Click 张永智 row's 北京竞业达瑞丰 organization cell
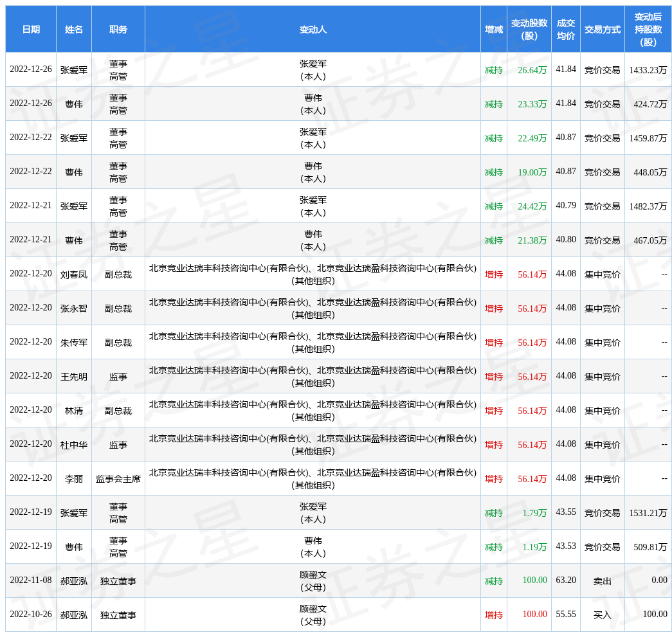 point(313,309)
